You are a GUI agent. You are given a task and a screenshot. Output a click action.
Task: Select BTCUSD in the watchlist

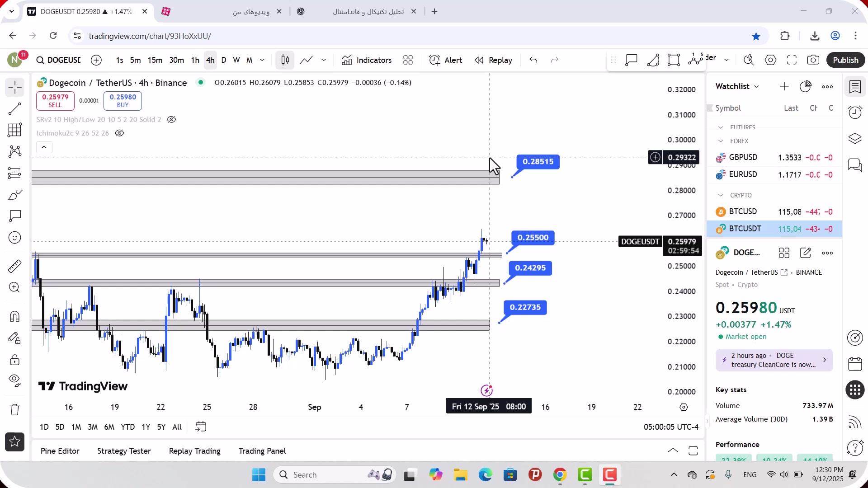(774, 211)
